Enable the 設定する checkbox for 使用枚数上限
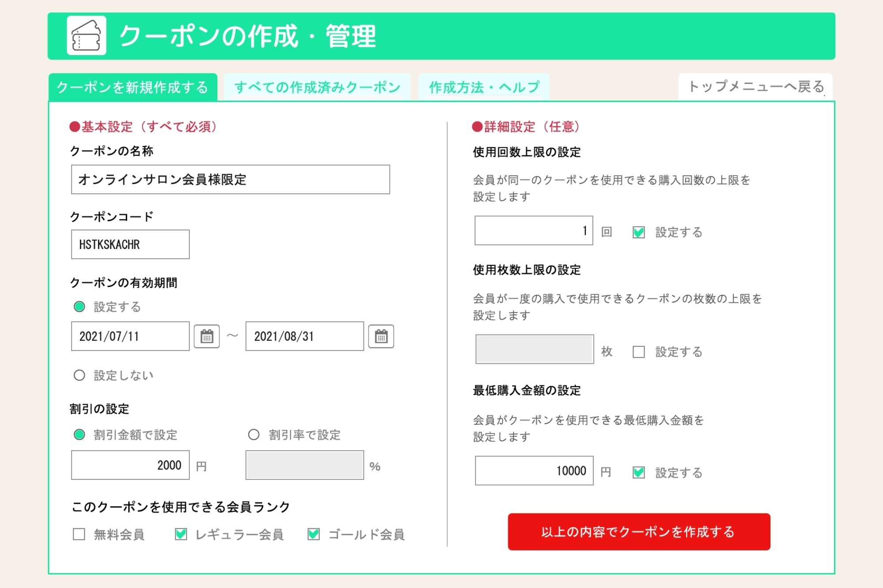The image size is (883, 588). [638, 352]
